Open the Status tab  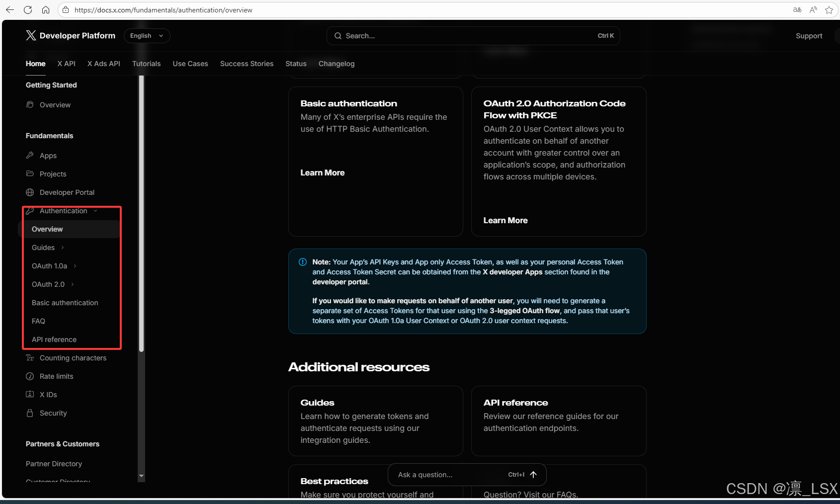pos(296,64)
